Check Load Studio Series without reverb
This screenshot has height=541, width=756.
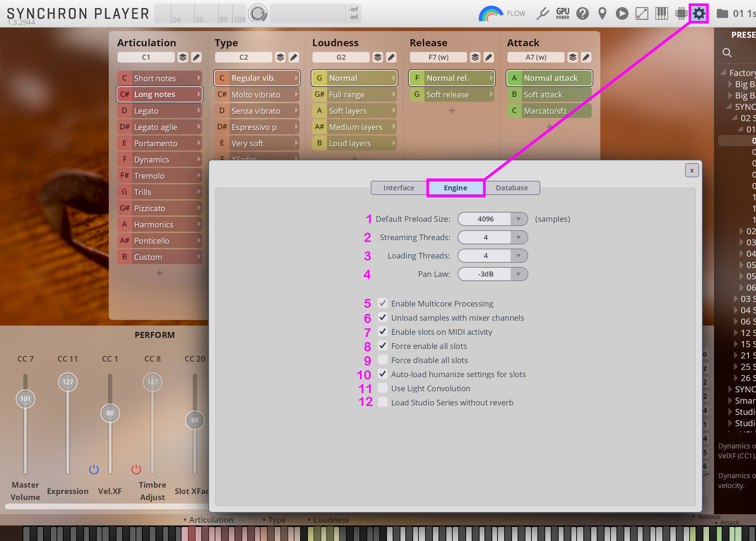[x=383, y=402]
